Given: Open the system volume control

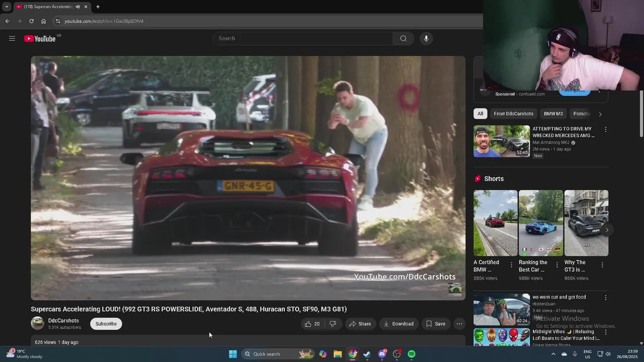Looking at the screenshot, I should (608, 354).
